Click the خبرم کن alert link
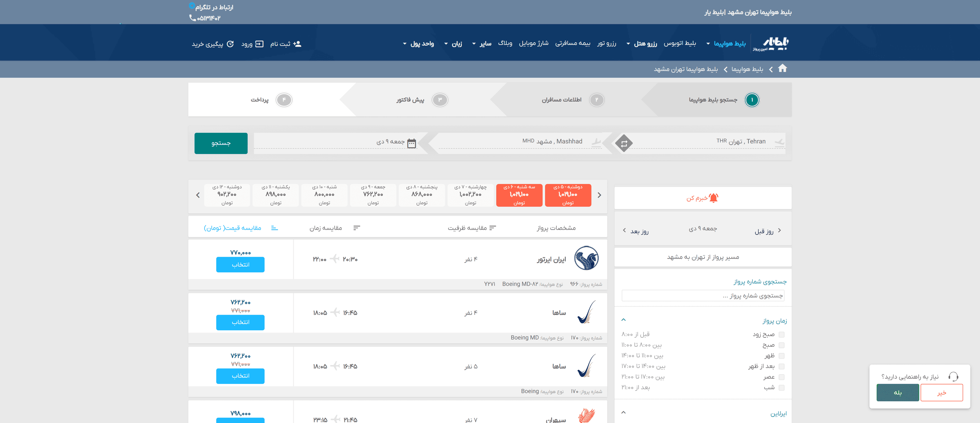 point(702,198)
